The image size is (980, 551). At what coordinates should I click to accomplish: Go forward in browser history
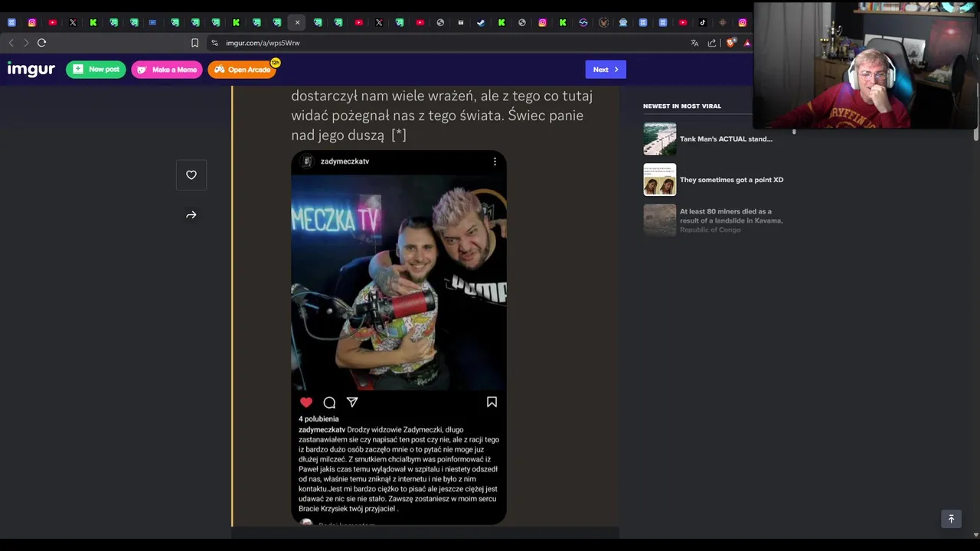(x=26, y=43)
